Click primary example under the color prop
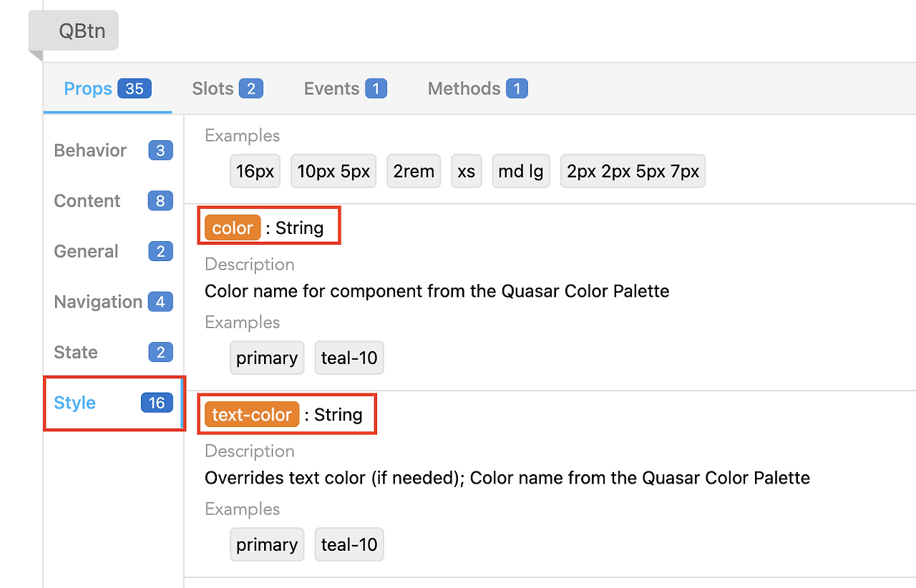 click(x=267, y=358)
